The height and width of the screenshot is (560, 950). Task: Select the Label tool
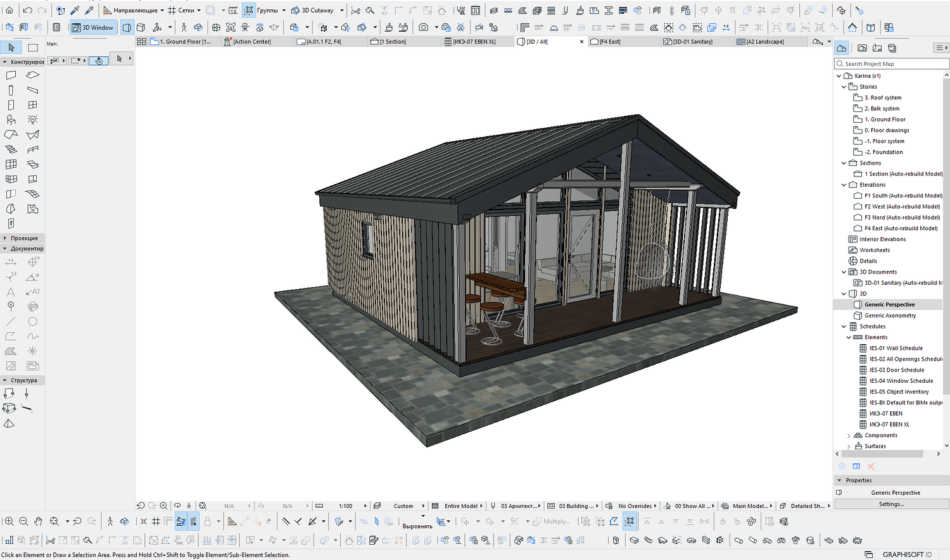[x=33, y=292]
